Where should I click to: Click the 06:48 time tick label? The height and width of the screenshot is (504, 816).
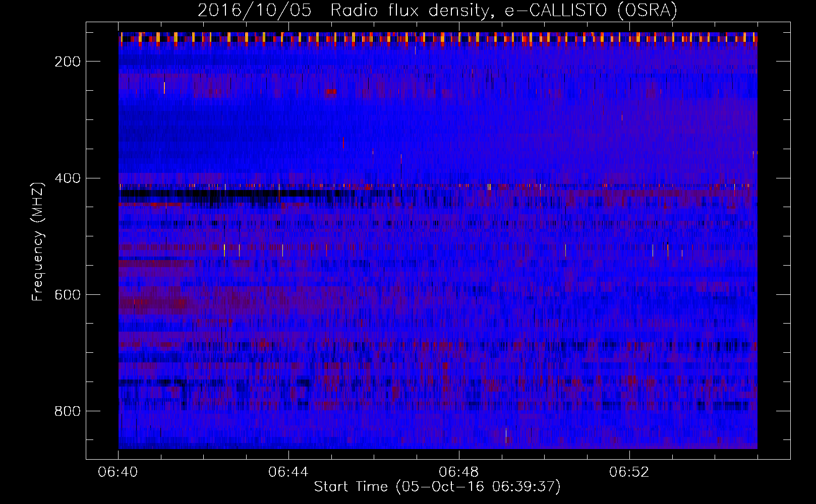pos(459,472)
